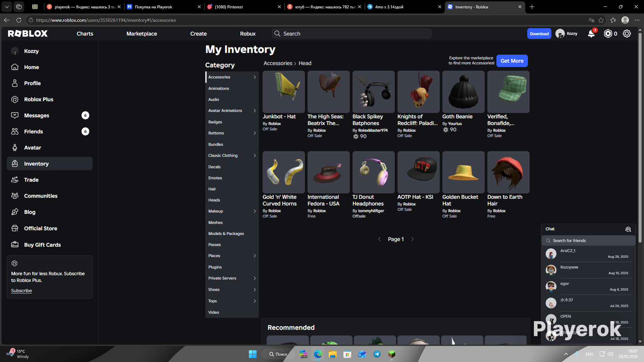Open the notifications bell icon

(x=591, y=34)
